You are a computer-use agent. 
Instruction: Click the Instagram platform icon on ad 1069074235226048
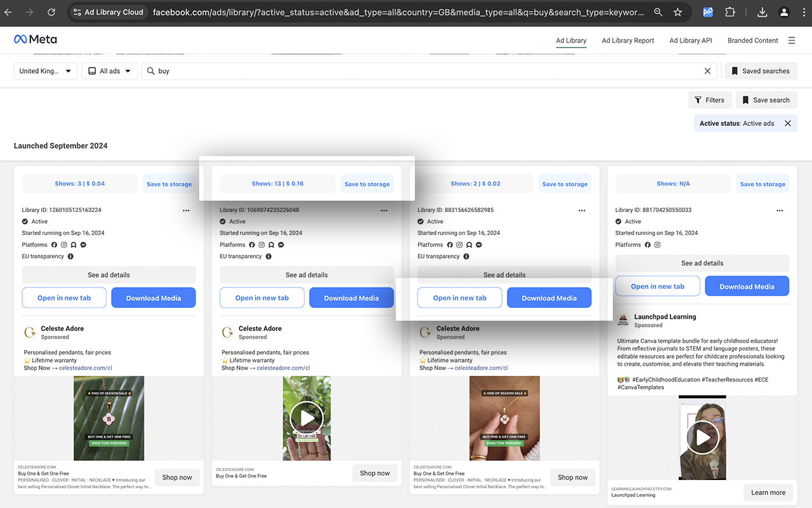(262, 244)
